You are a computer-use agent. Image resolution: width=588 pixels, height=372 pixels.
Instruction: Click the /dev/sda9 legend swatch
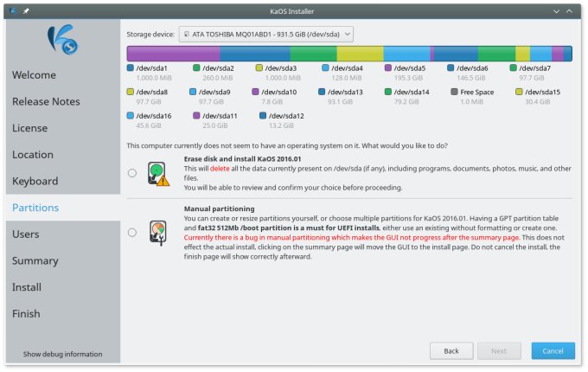[x=193, y=92]
